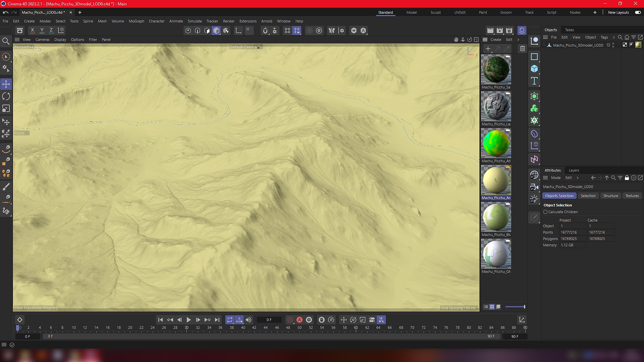The image size is (644, 362).
Task: Click the Light object icon
Action: [x=534, y=199]
